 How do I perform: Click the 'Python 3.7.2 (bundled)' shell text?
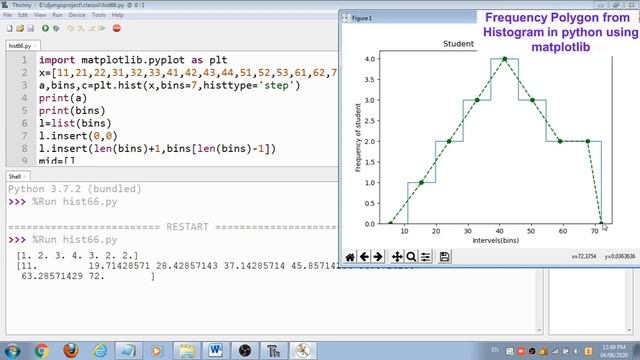click(x=75, y=189)
